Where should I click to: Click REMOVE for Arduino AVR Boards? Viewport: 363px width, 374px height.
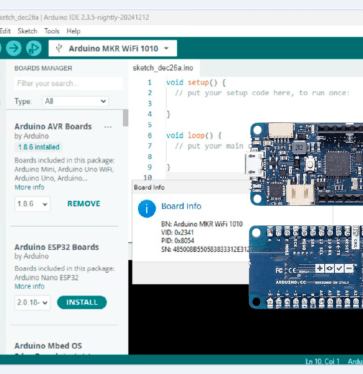point(84,204)
